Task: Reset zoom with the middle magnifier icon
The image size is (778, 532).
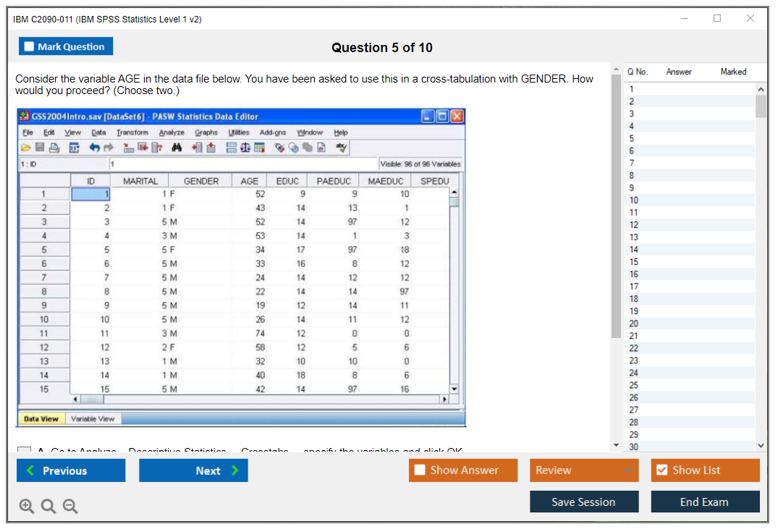Action: click(x=48, y=507)
